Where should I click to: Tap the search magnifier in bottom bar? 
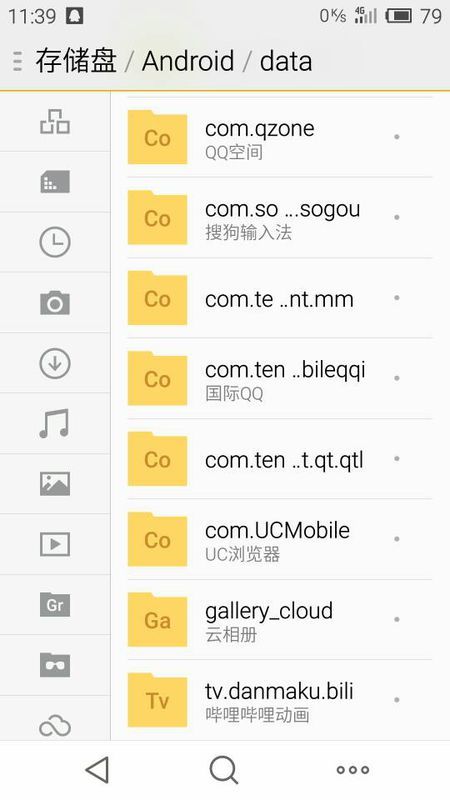(x=223, y=769)
